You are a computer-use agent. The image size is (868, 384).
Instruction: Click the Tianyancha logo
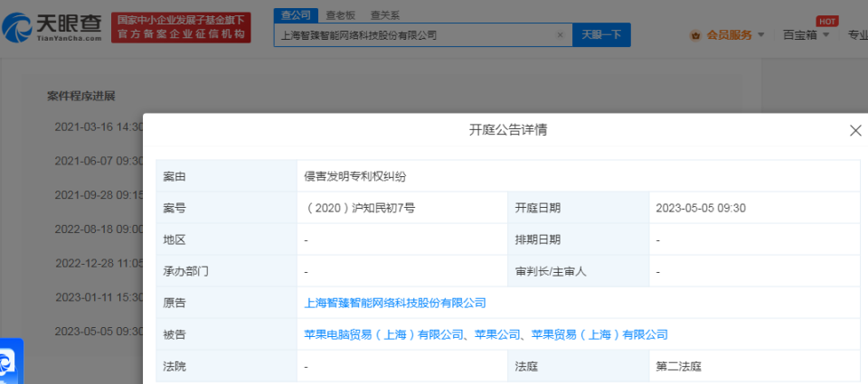[x=52, y=28]
